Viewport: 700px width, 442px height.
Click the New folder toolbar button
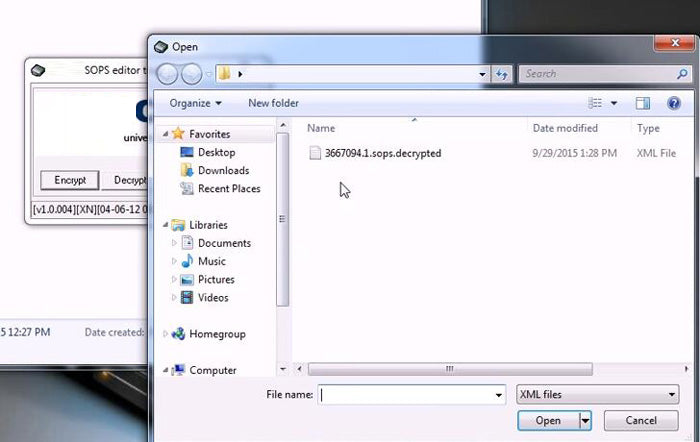pyautogui.click(x=273, y=103)
